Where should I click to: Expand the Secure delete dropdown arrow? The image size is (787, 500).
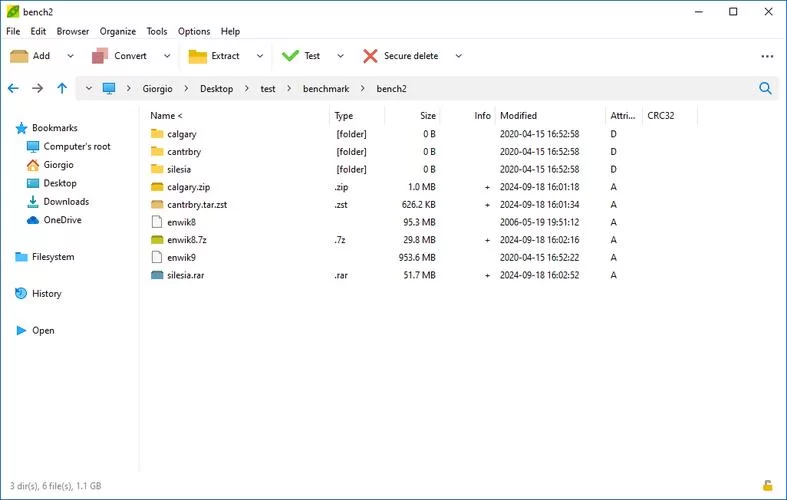(x=458, y=56)
